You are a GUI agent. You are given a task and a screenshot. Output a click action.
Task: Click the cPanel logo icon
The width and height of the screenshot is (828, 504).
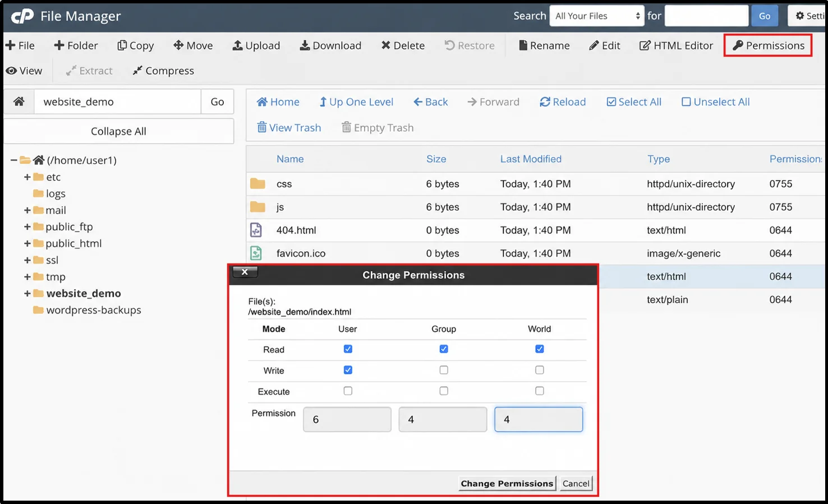22,16
